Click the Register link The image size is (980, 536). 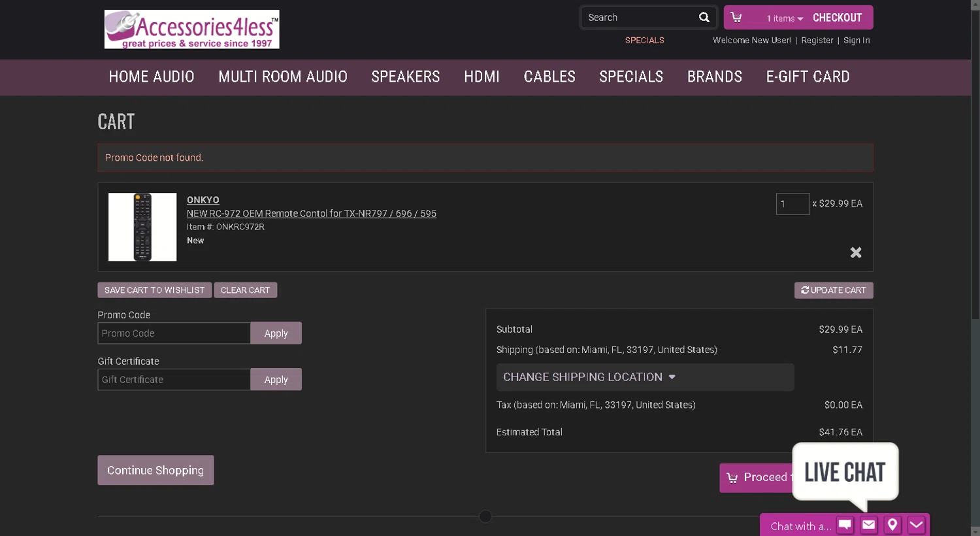(817, 41)
